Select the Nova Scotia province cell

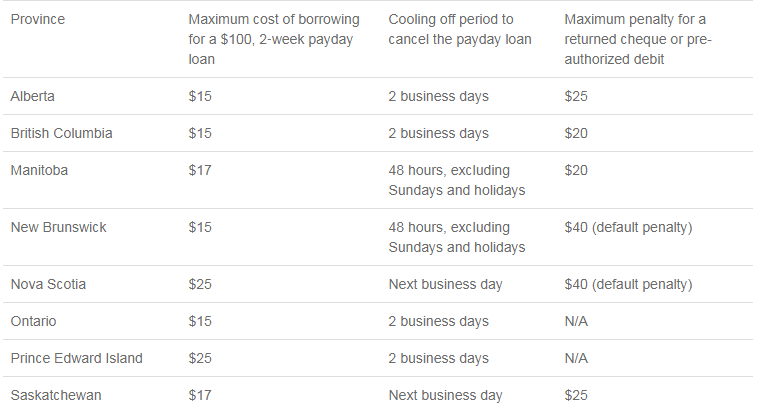point(48,284)
